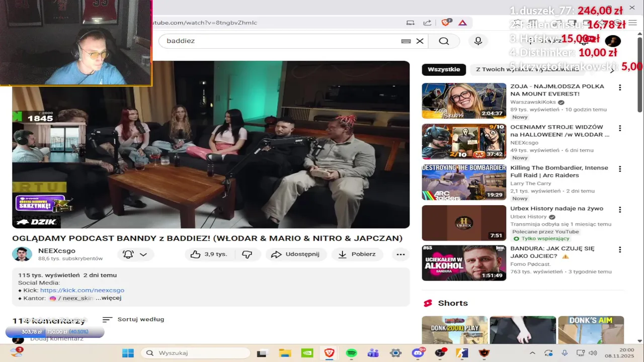Click the Pobierz download button
The width and height of the screenshot is (644, 362).
pos(357,254)
